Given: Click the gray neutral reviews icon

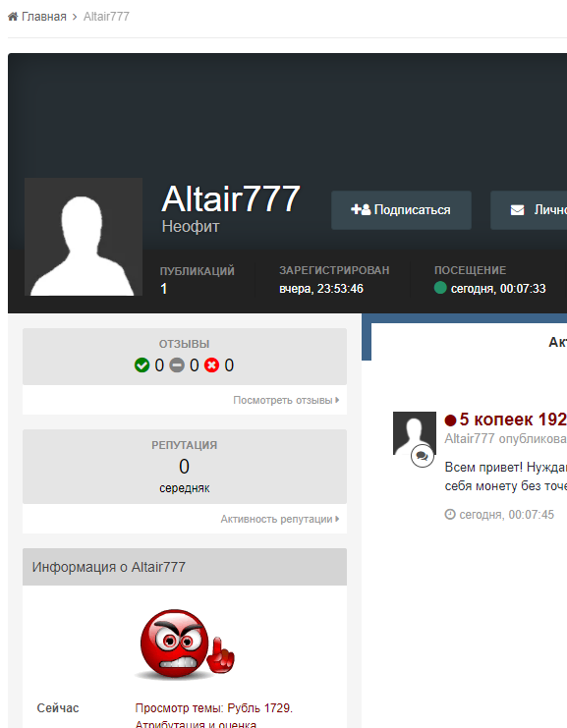Looking at the screenshot, I should [177, 365].
